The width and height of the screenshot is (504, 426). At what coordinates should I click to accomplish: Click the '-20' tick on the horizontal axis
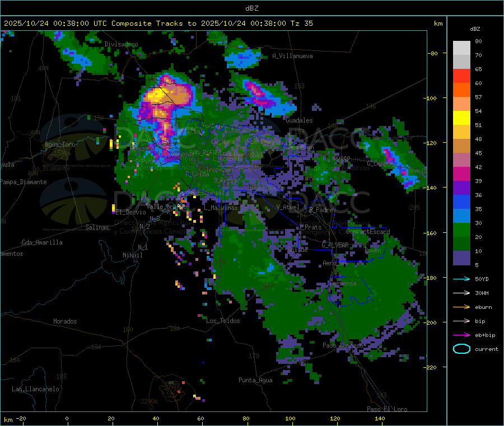click(x=21, y=418)
